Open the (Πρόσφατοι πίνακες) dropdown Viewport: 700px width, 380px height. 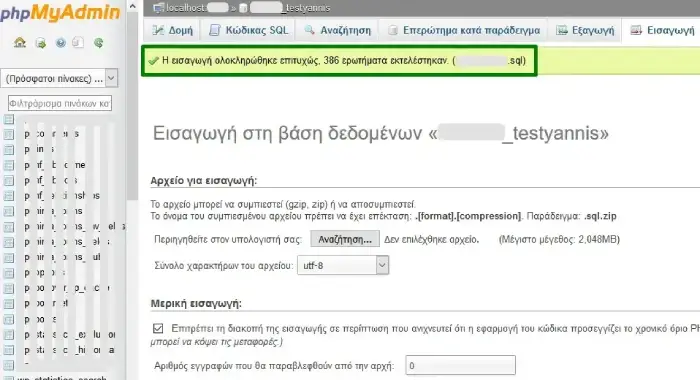pos(59,79)
